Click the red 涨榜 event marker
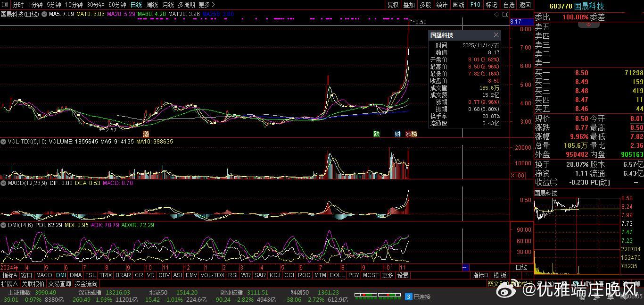644x305 pixels. [411, 134]
